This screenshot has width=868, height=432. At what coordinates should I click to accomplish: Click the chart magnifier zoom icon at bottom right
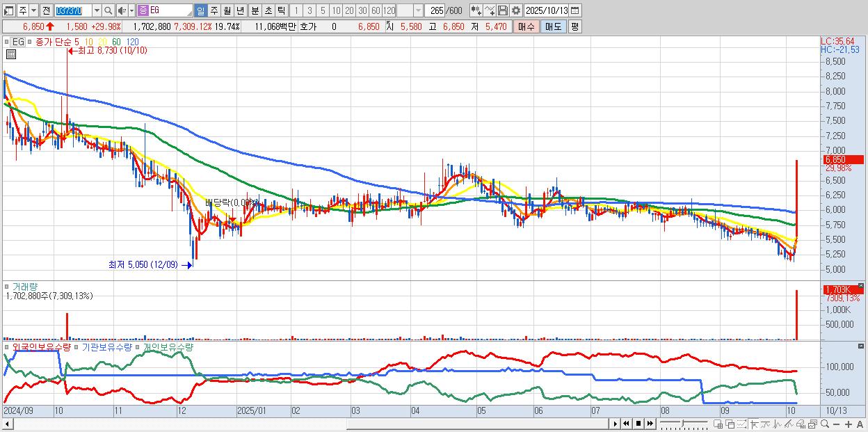click(x=825, y=424)
